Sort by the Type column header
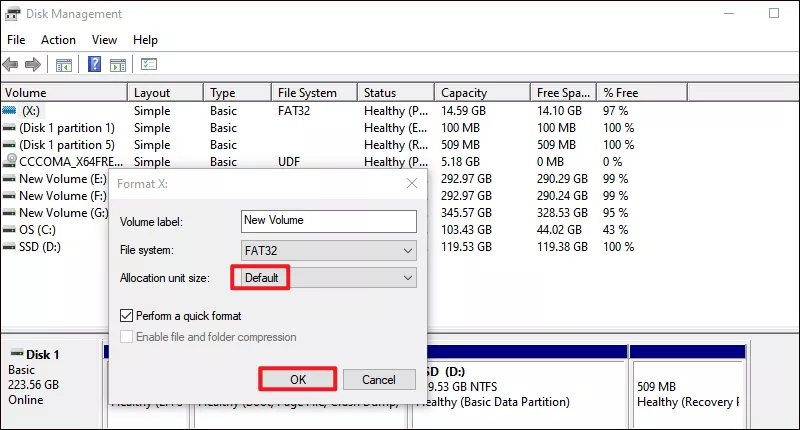Viewport: 800px width, 430px height. [237, 93]
